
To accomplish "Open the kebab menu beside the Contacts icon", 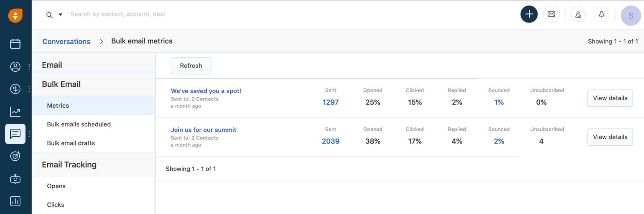I will [29, 67].
